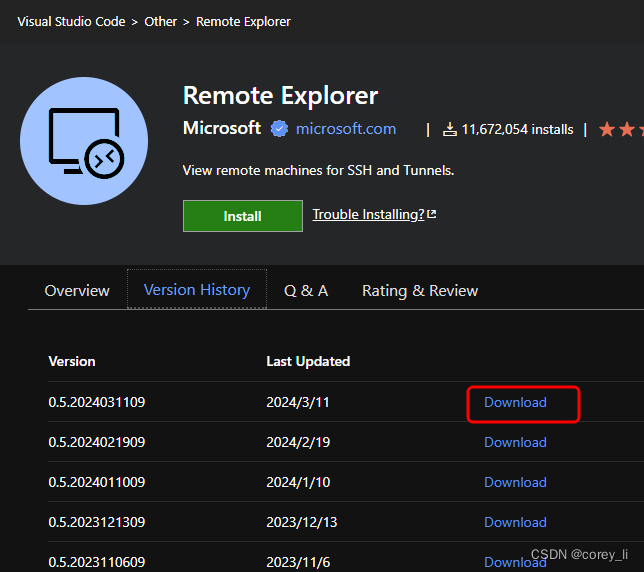This screenshot has height=572, width=644.
Task: Click version number 0.5.2024031109
Action: 97,402
